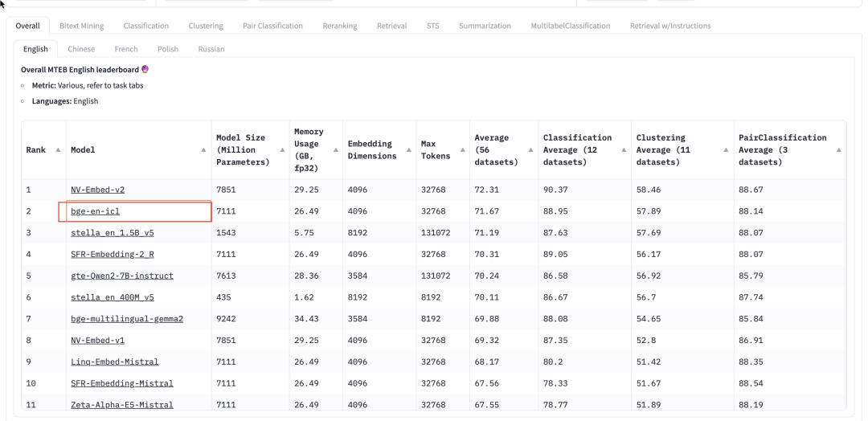
Task: Switch to the Reranking tab
Action: pyautogui.click(x=339, y=26)
